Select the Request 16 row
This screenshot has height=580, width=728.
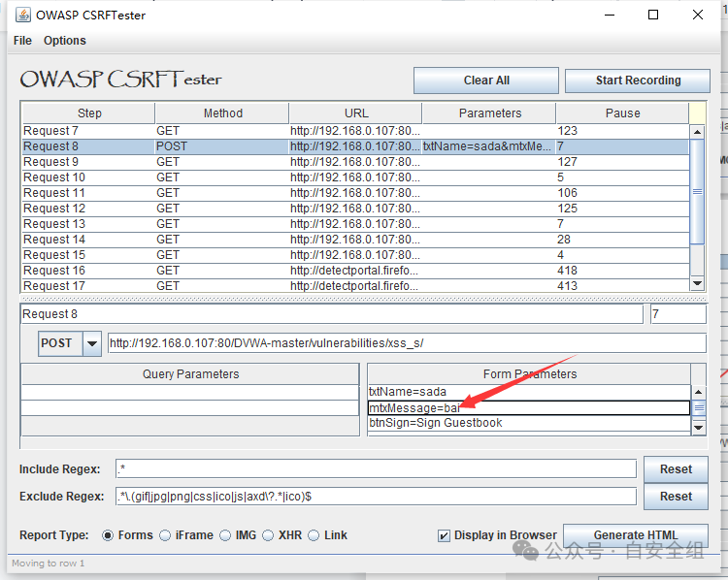(355, 271)
